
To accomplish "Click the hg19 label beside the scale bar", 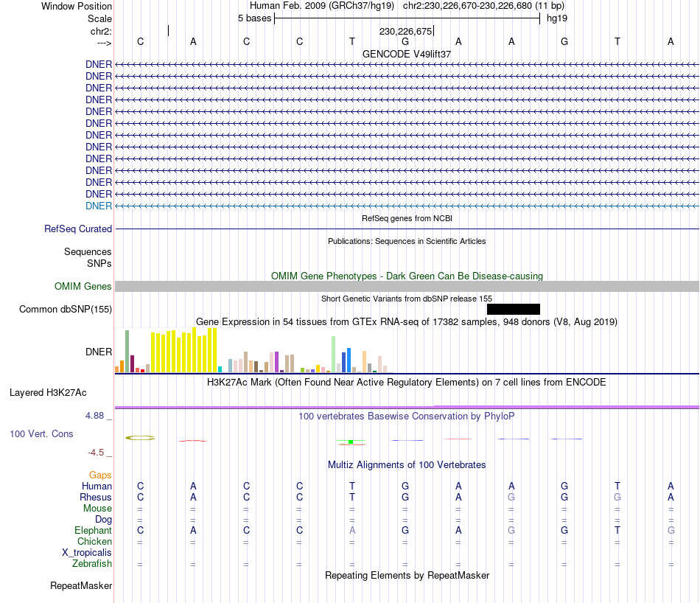I will click(x=557, y=18).
